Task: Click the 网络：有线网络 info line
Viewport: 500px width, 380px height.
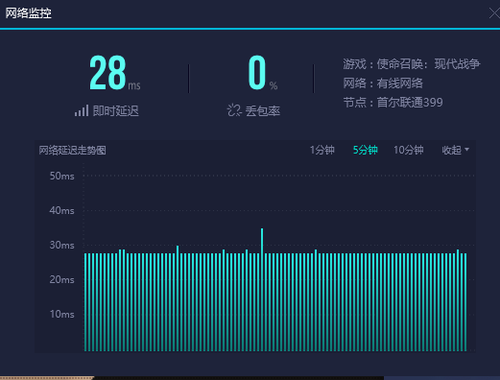Action: tap(383, 83)
